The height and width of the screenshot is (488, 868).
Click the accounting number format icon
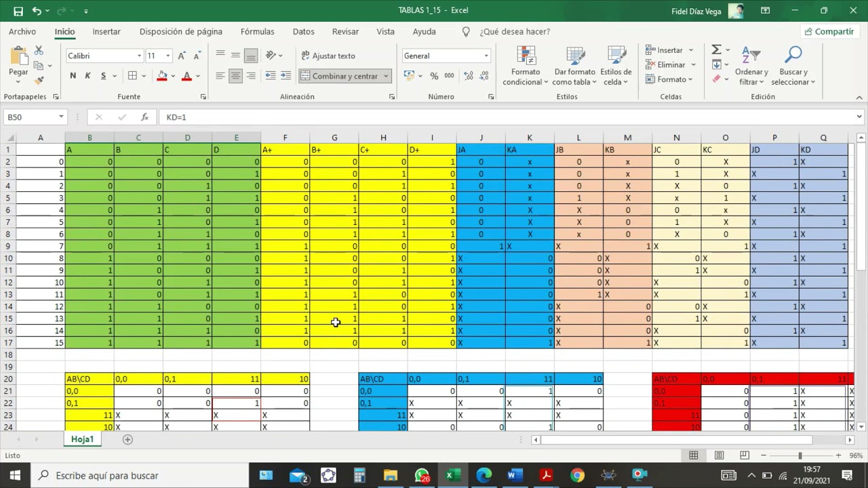tap(409, 76)
